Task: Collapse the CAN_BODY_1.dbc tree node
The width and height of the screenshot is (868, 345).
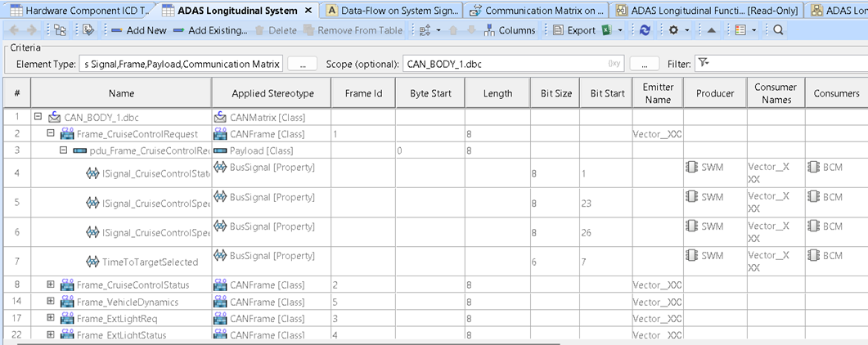Action: point(38,118)
